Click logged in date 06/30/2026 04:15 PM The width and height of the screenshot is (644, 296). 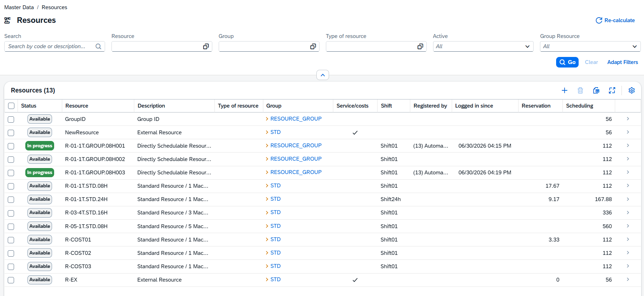pyautogui.click(x=485, y=146)
